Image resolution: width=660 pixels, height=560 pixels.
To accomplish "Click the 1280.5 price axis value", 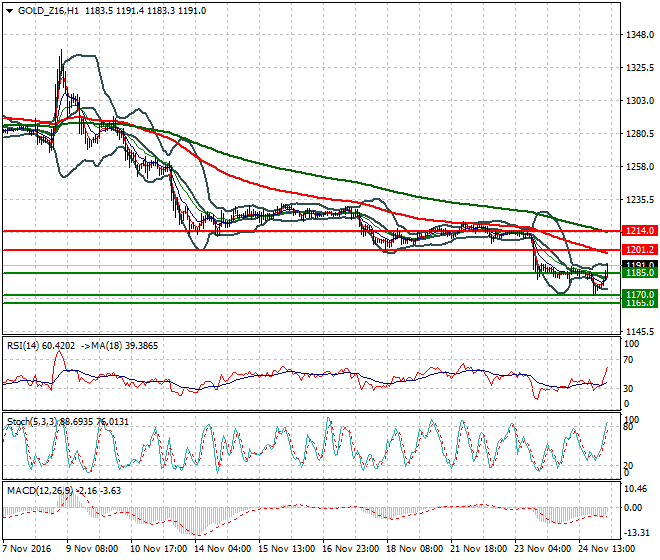I will [640, 133].
